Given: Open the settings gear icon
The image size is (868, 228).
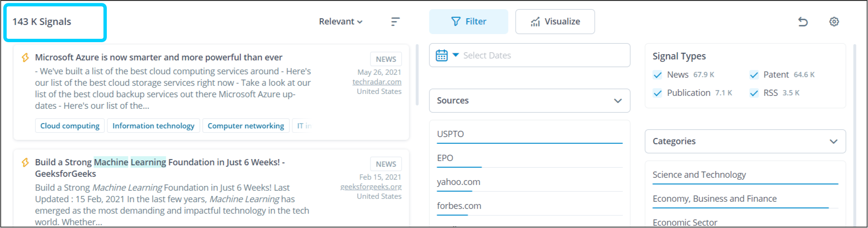Looking at the screenshot, I should pos(834,22).
